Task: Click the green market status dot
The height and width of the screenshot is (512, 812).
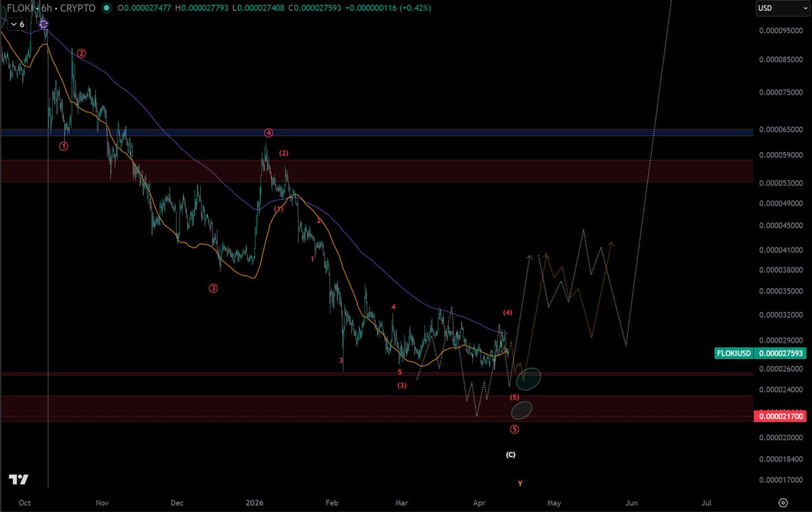Action: (x=106, y=8)
